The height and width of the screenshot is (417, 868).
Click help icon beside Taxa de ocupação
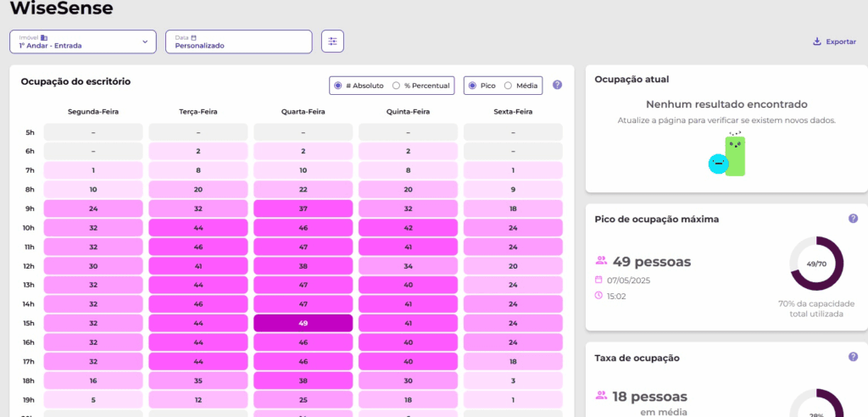tap(853, 357)
